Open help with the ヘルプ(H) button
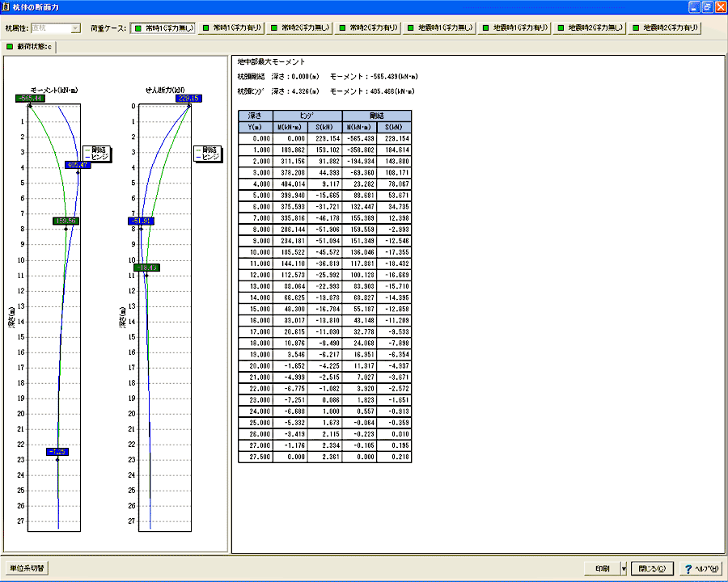The width and height of the screenshot is (728, 582). pos(701,568)
